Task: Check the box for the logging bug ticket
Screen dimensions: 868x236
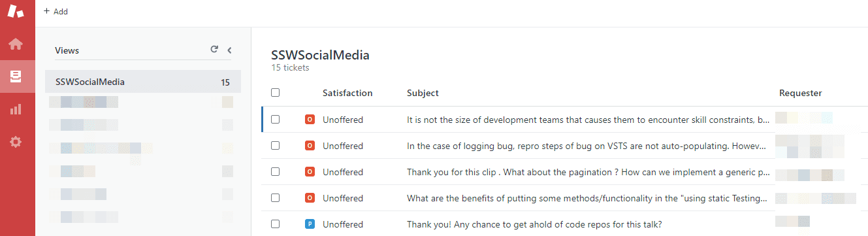Action: tap(275, 146)
